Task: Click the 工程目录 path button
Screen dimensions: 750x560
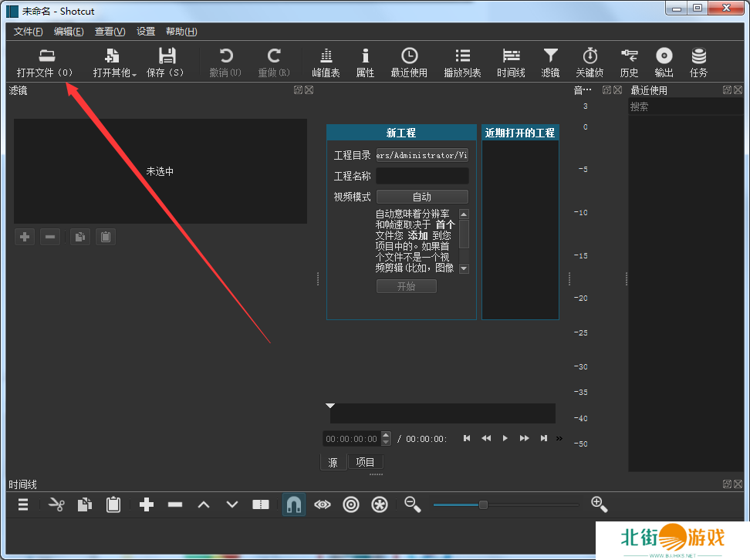Action: click(x=422, y=155)
